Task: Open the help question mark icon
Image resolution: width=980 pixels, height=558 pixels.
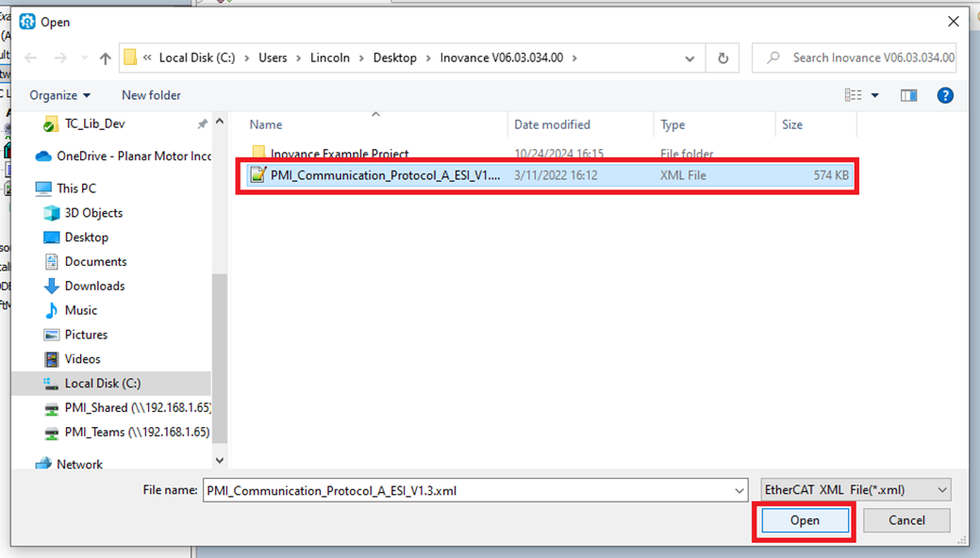Action: [945, 95]
